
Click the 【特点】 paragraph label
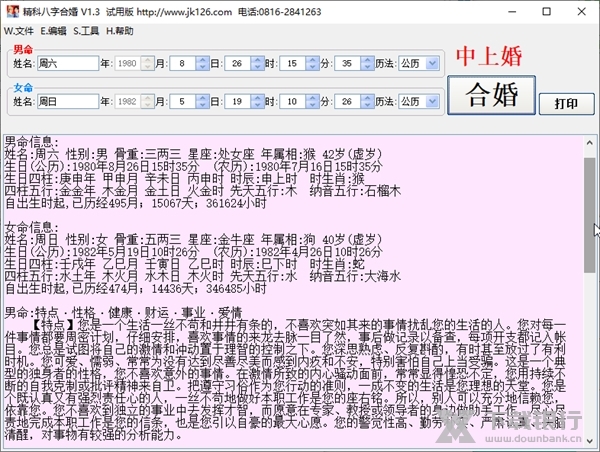52,325
